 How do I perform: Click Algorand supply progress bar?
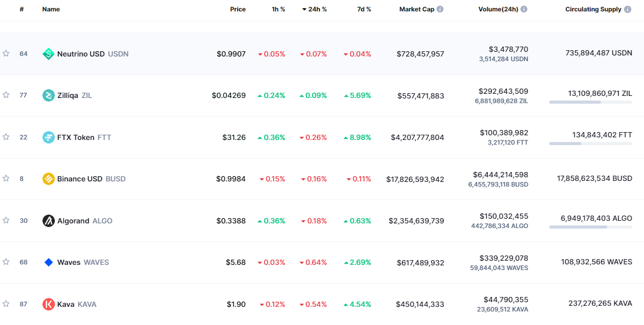591,227
